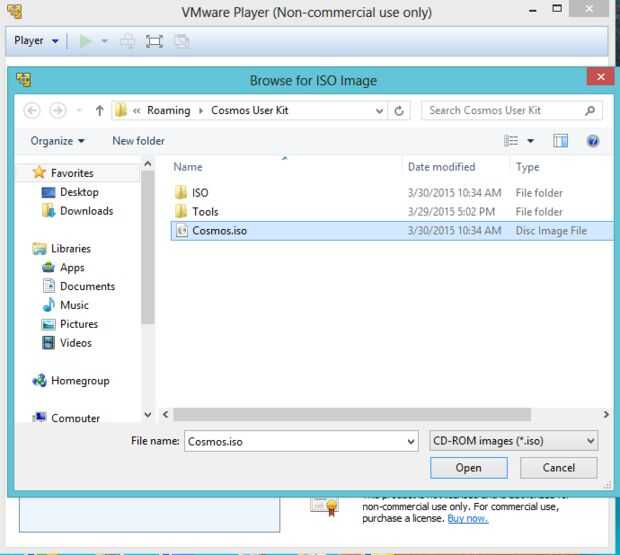Open the Apps library
The height and width of the screenshot is (555, 620).
[72, 268]
